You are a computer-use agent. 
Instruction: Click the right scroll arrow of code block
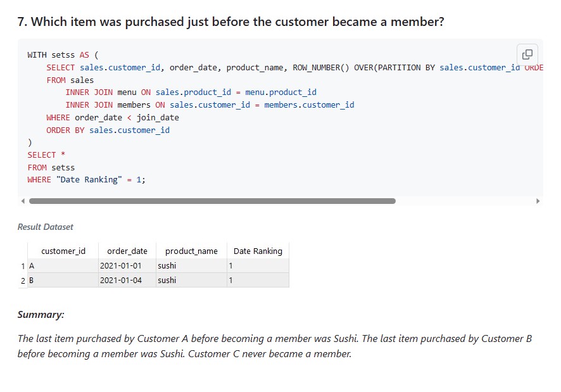click(x=538, y=201)
